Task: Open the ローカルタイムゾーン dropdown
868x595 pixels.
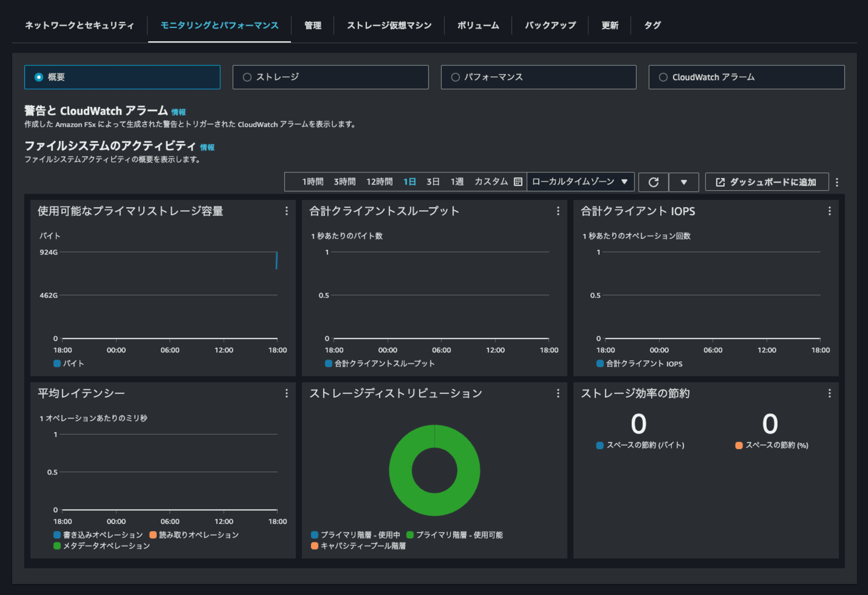Action: click(580, 182)
